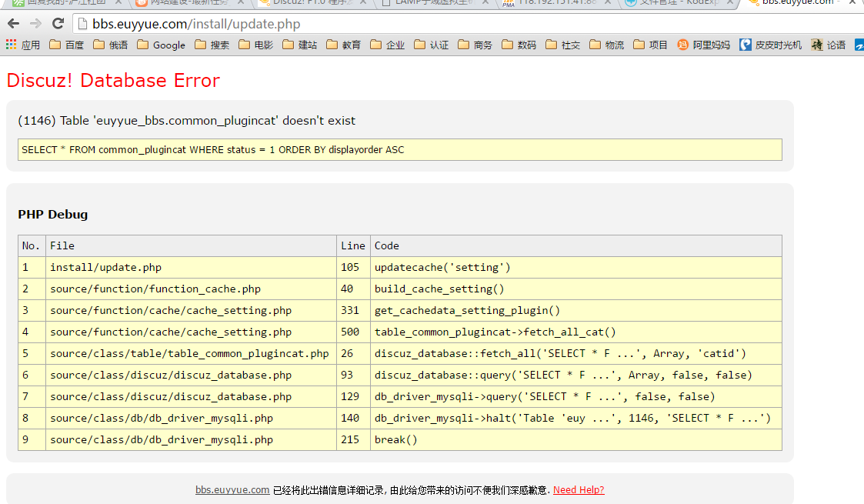This screenshot has width=864, height=504.
Task: Open the 物流 bookmark folder
Action: [x=607, y=45]
